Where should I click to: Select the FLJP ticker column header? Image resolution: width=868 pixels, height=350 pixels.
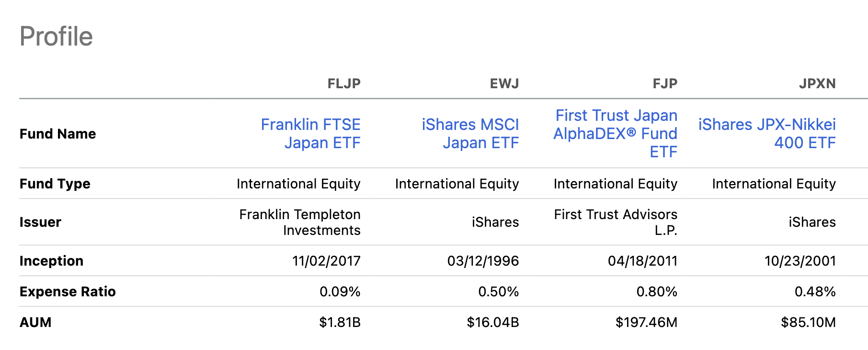pos(343,83)
